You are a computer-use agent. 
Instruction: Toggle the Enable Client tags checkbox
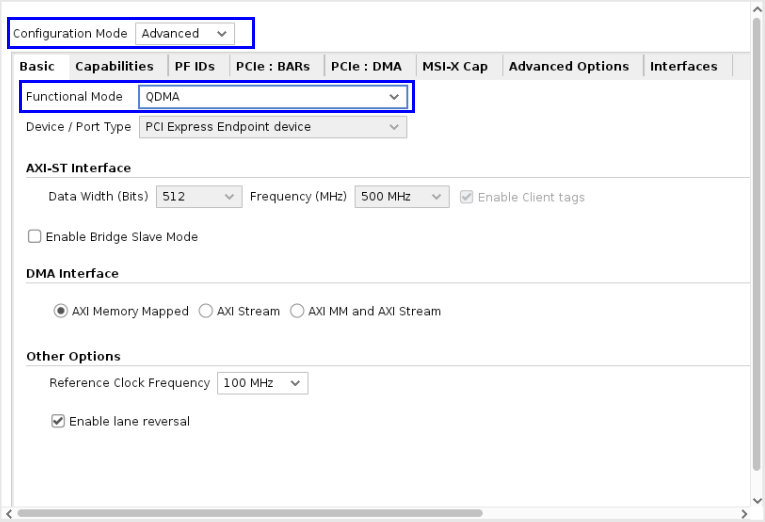click(466, 197)
